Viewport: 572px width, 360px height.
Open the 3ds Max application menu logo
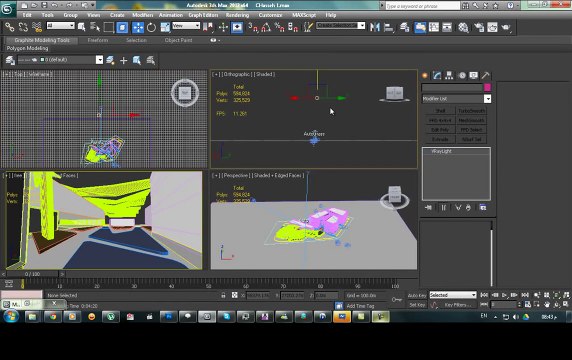7,8
